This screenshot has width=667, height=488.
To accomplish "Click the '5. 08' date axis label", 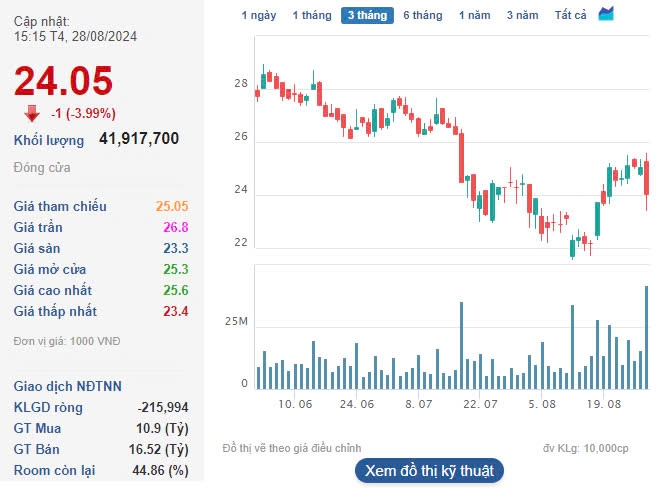I will coord(542,404).
